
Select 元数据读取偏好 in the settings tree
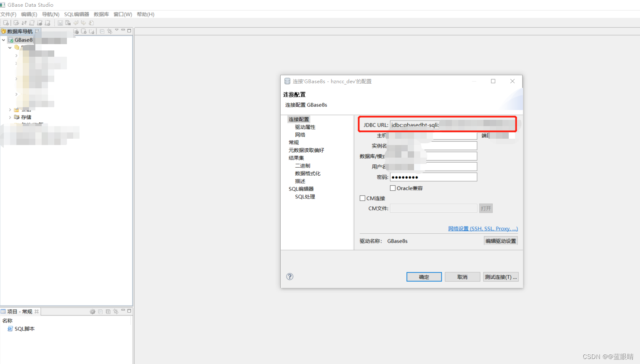[306, 150]
